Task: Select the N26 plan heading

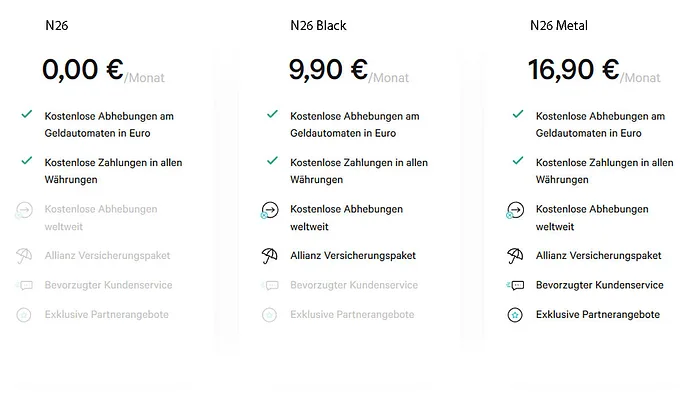Action: click(57, 25)
